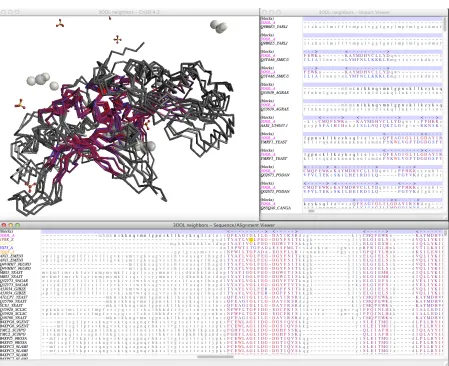
Task: Select the yellow highlighted residue in alignment
Action: (251, 240)
